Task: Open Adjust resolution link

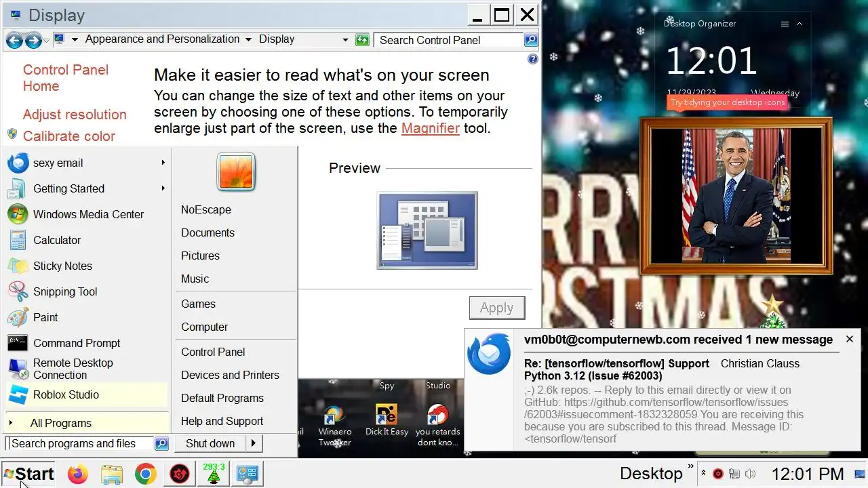Action: pyautogui.click(x=75, y=115)
